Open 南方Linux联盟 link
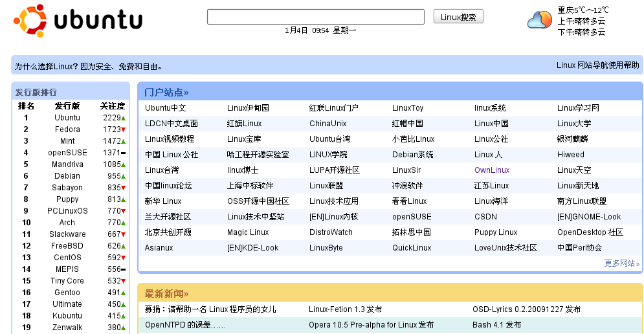Screen dimensions: 644x334 [582, 201]
